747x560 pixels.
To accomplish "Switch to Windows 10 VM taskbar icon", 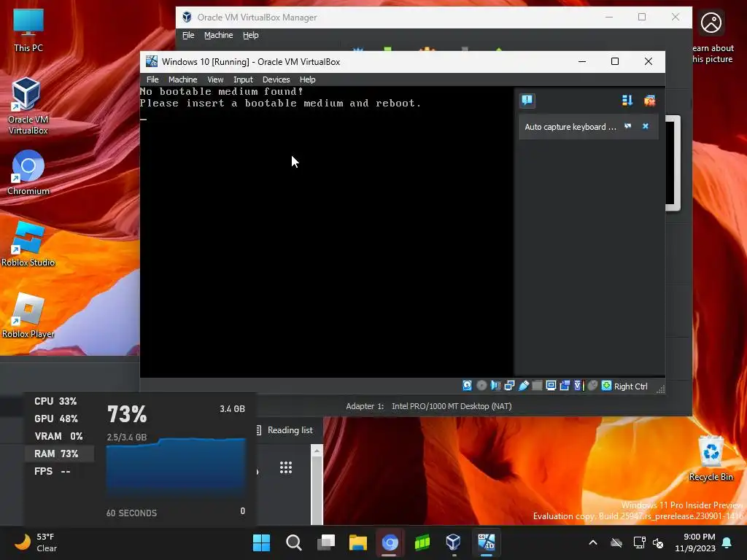I will [486, 542].
